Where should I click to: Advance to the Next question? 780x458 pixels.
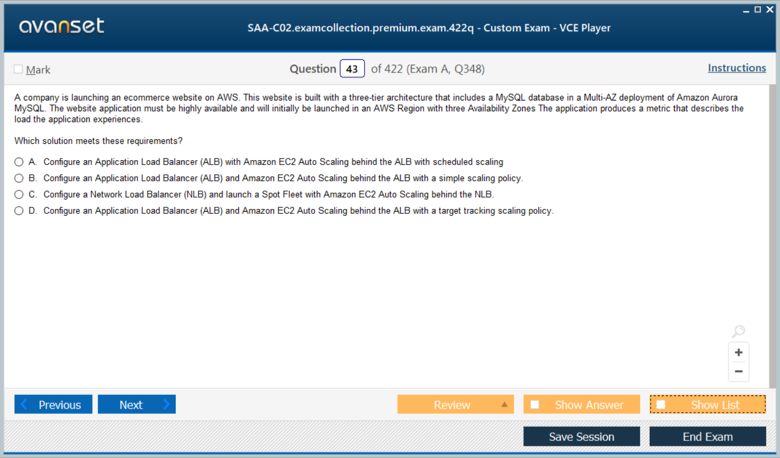[136, 405]
